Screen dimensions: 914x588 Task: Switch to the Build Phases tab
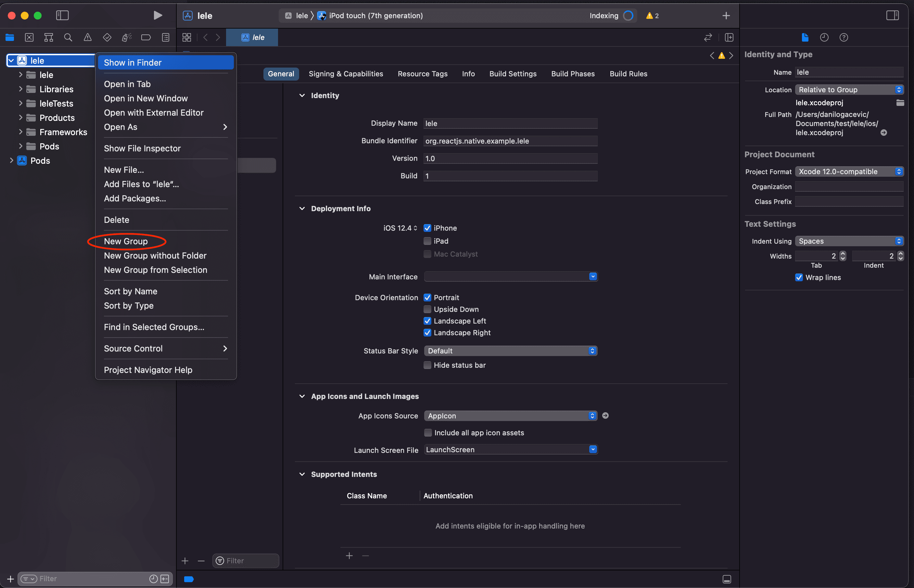tap(573, 74)
